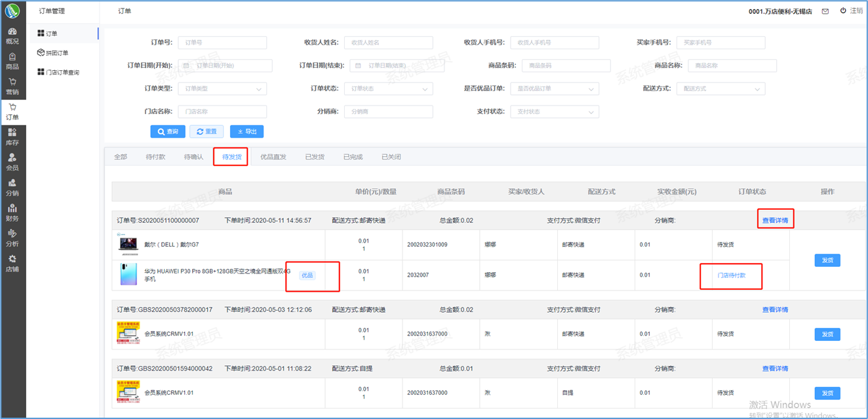
Task: Click the 订单号 input field
Action: pos(222,43)
